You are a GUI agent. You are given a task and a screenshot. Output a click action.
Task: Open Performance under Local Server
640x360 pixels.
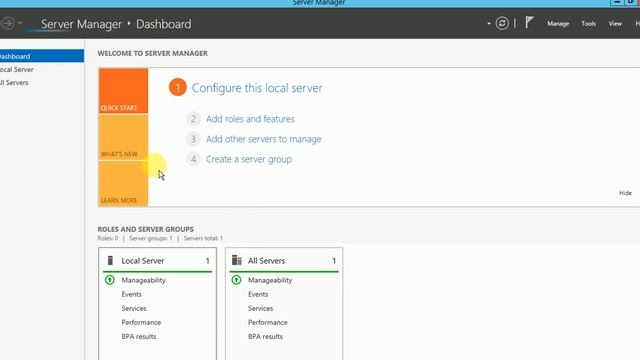141,322
